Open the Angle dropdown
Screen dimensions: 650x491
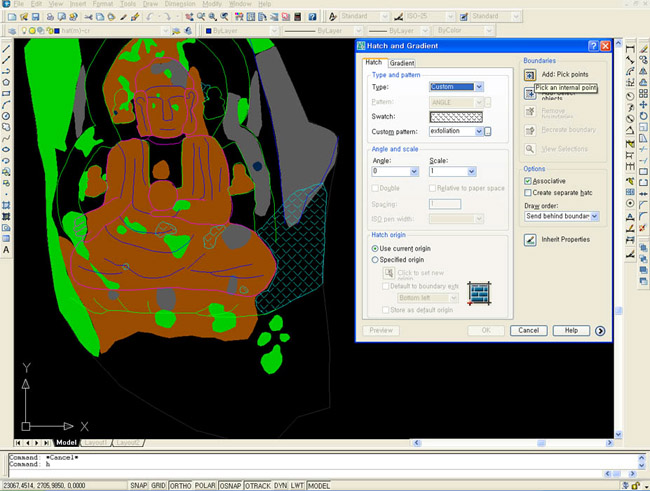[414, 171]
